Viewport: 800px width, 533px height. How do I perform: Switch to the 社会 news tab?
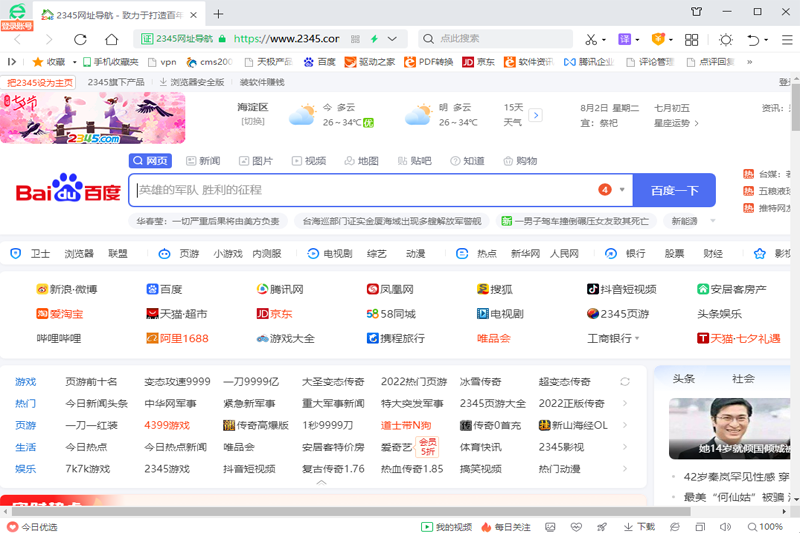click(743, 378)
